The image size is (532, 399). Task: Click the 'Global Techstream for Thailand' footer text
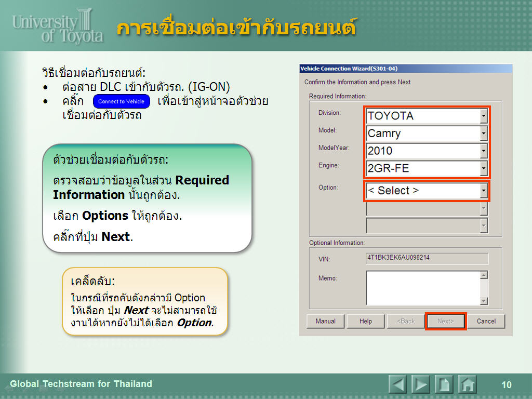[x=81, y=384]
